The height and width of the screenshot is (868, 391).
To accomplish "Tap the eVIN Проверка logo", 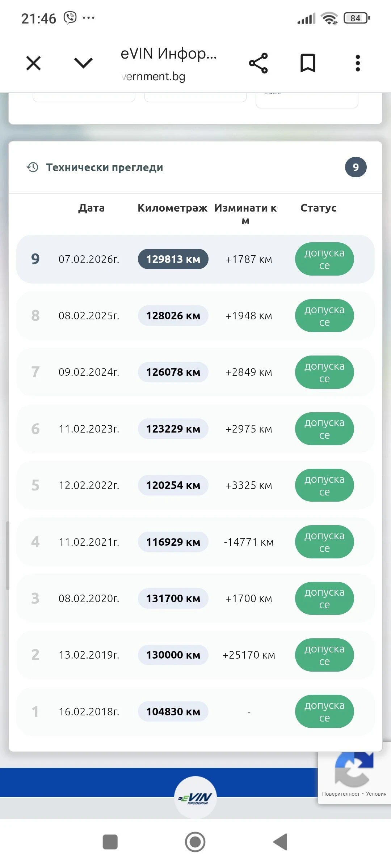I will pos(195,797).
